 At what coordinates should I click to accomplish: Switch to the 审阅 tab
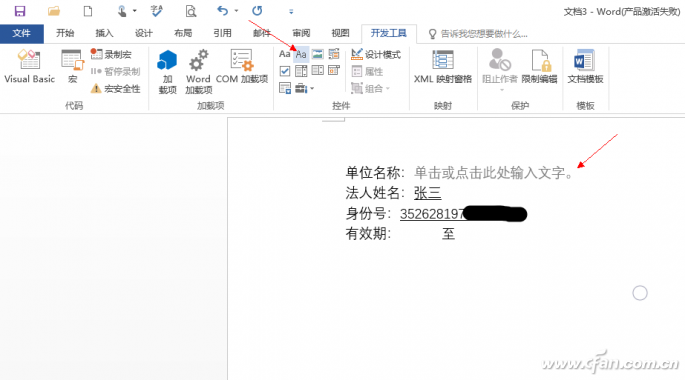tap(301, 33)
